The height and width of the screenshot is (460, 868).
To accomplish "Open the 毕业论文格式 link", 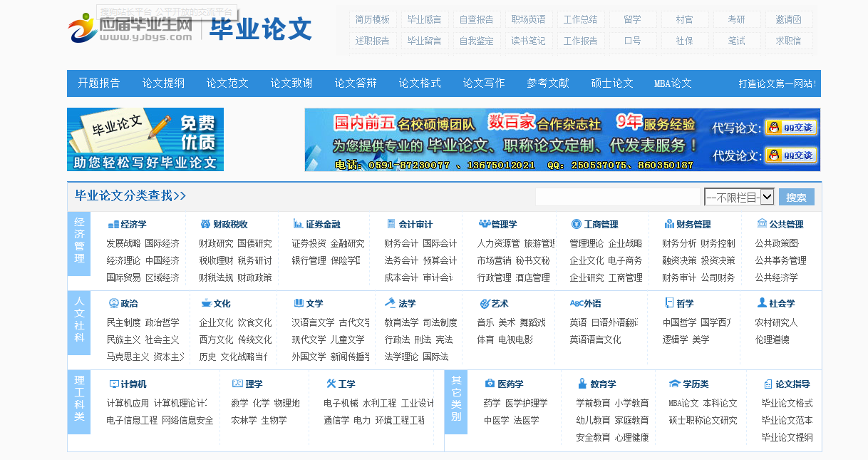I will tap(787, 403).
